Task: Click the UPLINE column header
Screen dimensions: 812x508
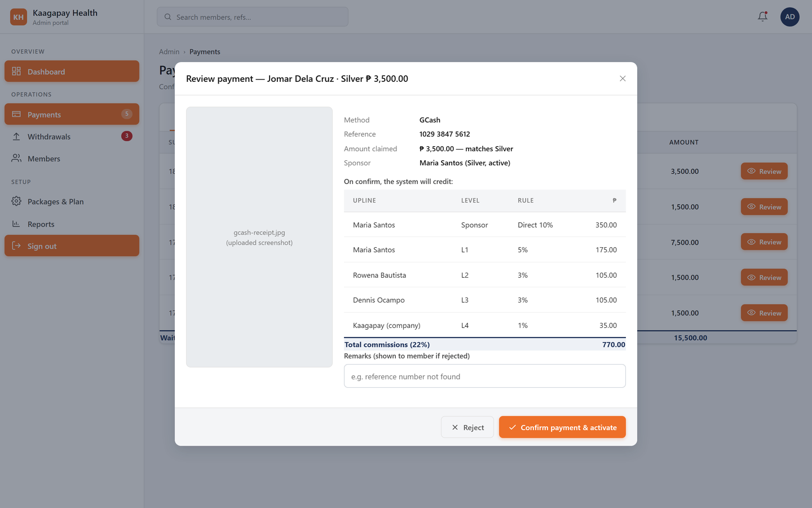Action: pyautogui.click(x=364, y=200)
